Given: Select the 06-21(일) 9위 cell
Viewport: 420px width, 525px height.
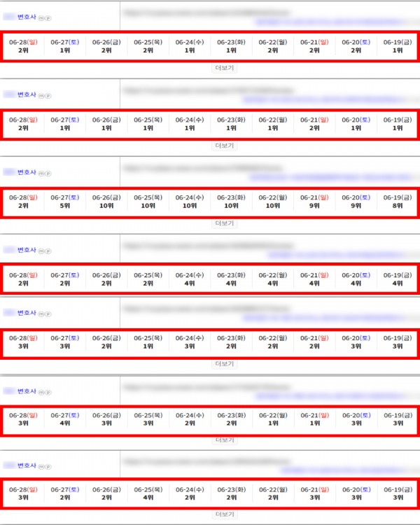Looking at the screenshot, I should coord(314,202).
